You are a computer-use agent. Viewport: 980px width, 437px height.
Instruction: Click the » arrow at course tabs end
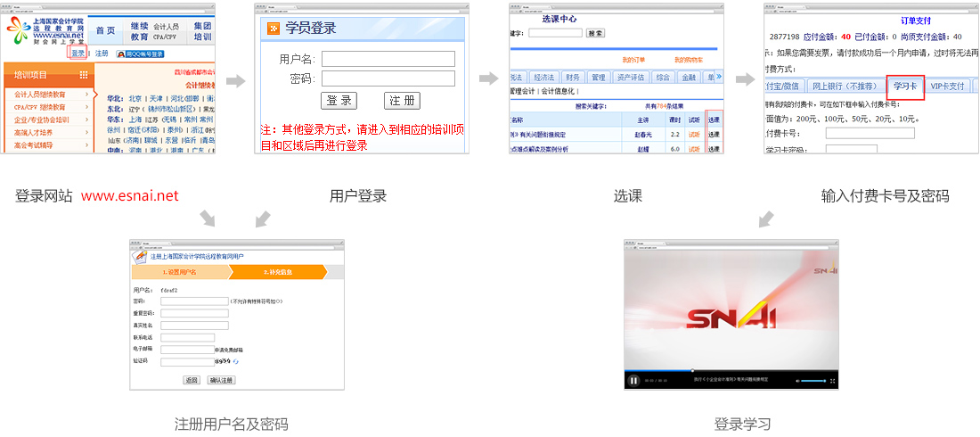click(x=719, y=77)
